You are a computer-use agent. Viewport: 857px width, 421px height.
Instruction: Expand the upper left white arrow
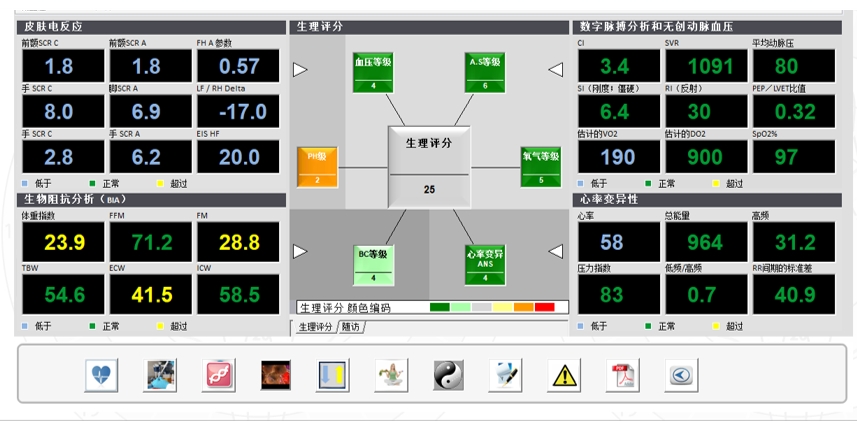point(300,69)
